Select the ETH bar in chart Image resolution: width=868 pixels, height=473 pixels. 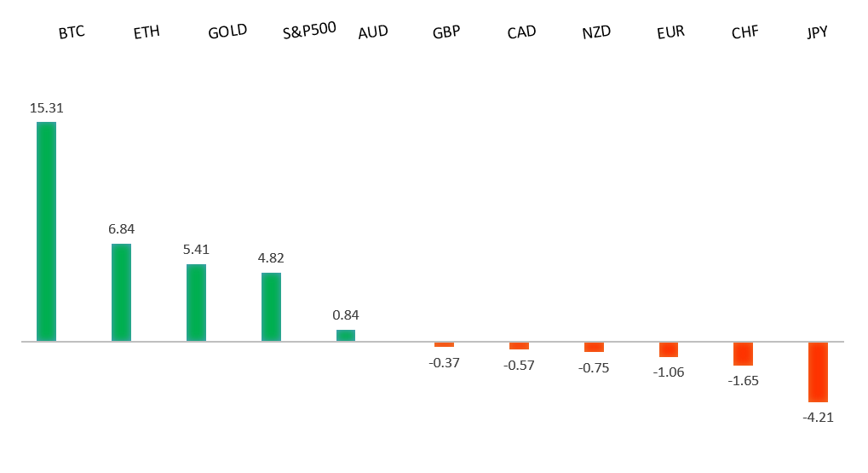coord(121,292)
